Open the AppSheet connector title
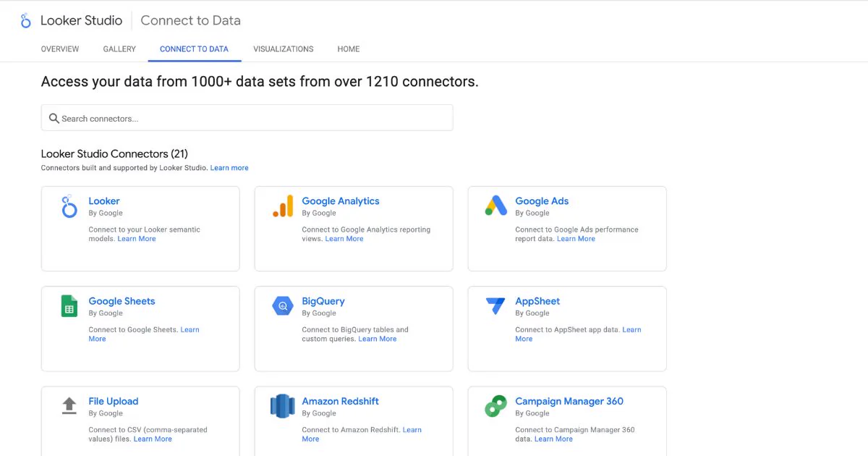Image resolution: width=868 pixels, height=456 pixels. tap(537, 301)
